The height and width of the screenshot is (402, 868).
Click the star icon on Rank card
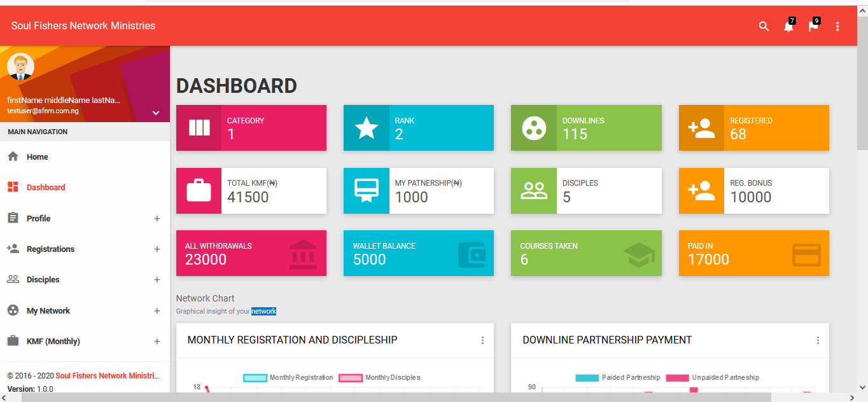(x=366, y=128)
